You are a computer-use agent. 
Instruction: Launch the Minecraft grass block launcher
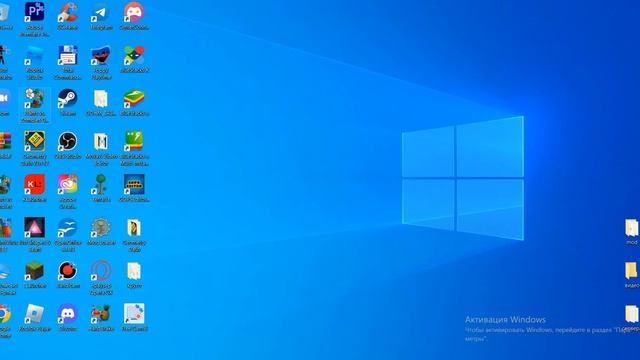coord(35,271)
